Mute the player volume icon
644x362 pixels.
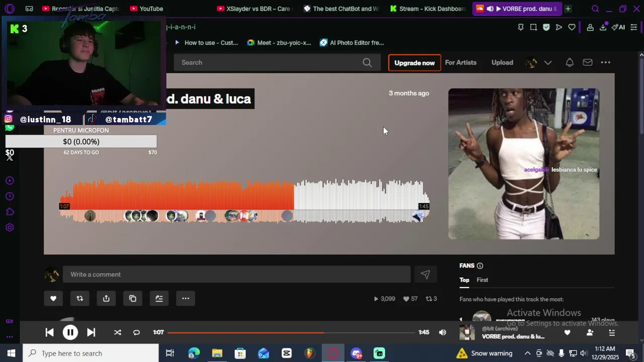pyautogui.click(x=442, y=332)
